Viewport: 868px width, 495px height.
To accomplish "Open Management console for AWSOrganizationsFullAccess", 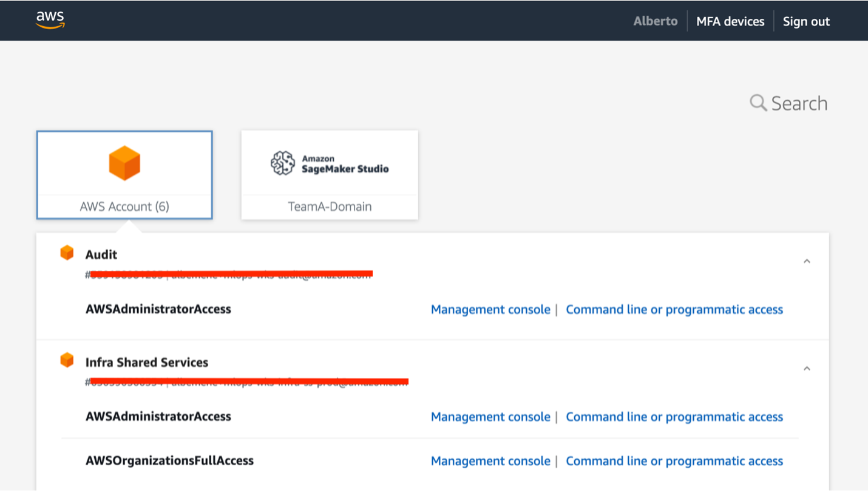I will coord(490,462).
